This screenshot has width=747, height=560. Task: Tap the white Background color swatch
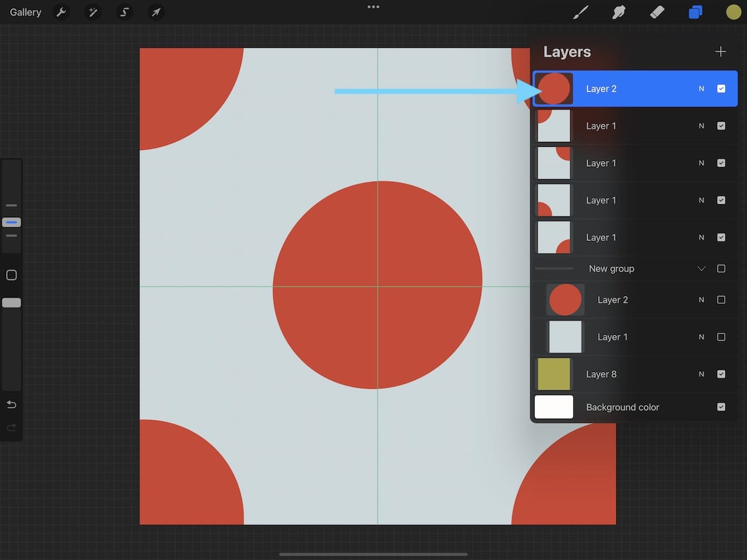(554, 407)
